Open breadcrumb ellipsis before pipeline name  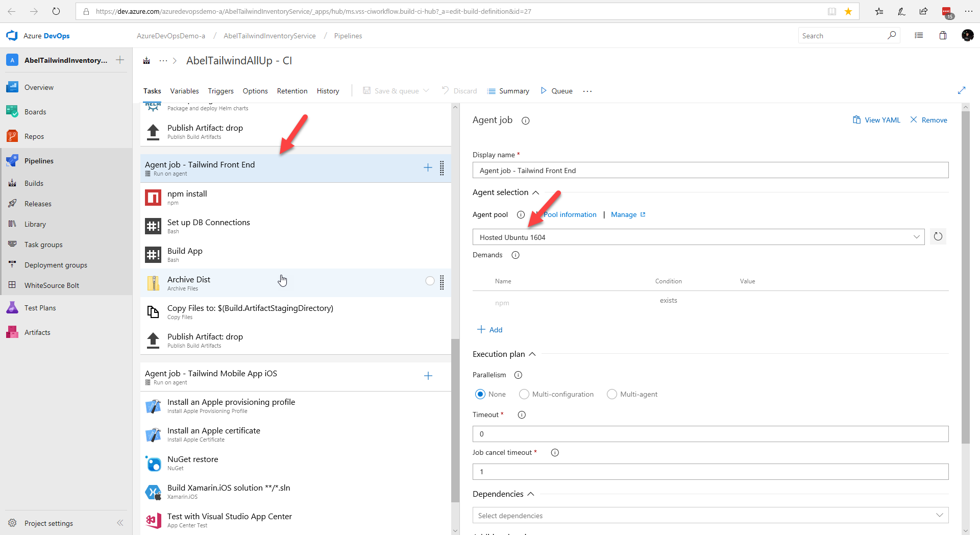point(163,60)
